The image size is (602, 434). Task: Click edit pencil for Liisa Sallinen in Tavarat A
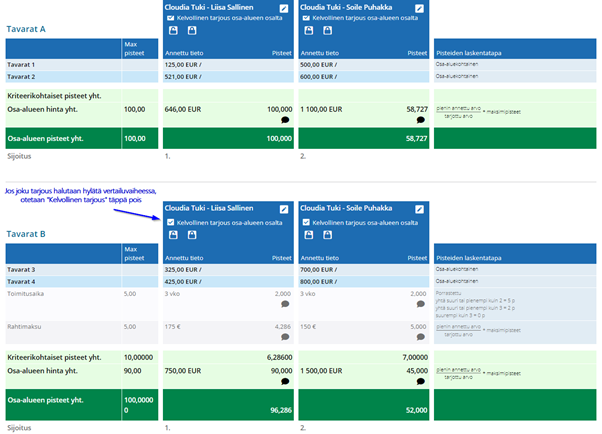click(284, 8)
